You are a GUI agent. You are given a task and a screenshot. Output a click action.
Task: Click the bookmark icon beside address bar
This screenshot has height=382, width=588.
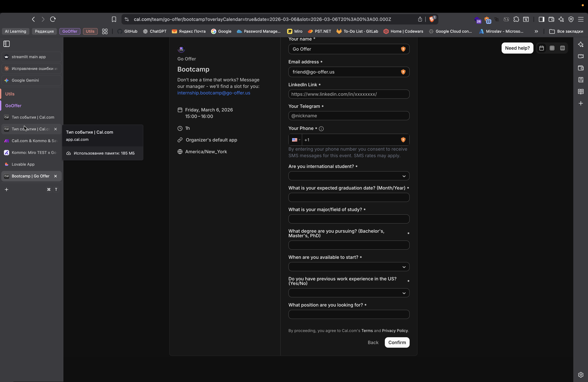[114, 19]
